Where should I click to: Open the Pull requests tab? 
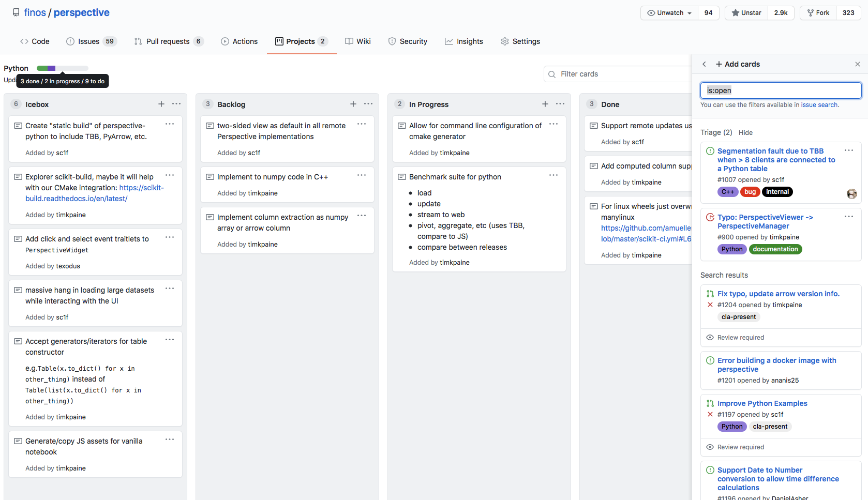[169, 41]
